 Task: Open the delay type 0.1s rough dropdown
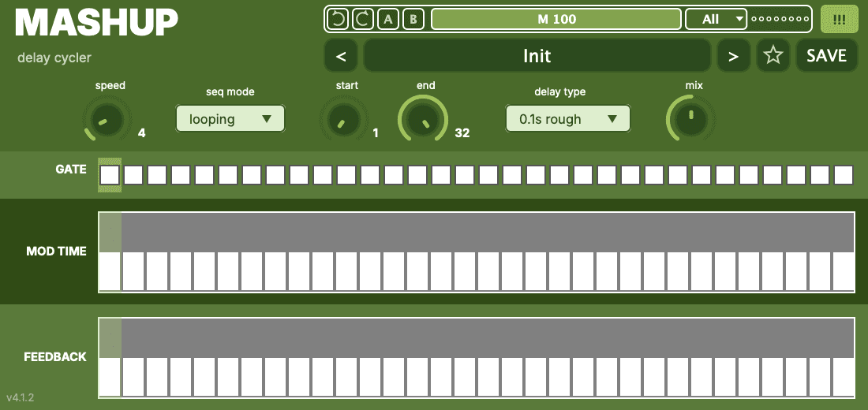(x=568, y=118)
